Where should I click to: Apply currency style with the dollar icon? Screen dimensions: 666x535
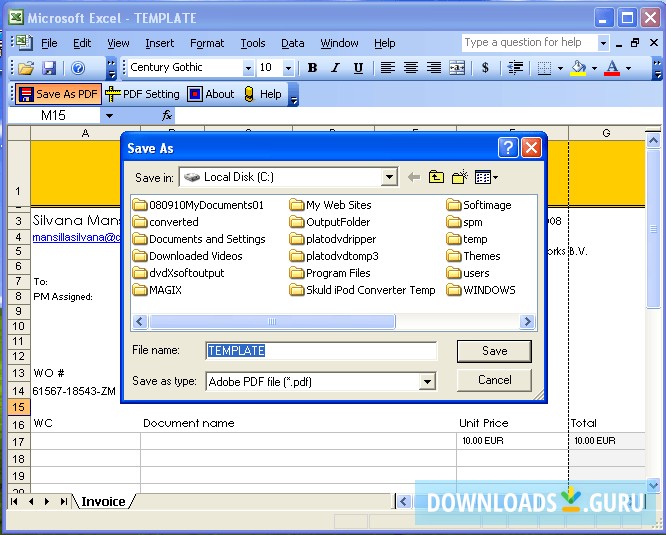485,68
